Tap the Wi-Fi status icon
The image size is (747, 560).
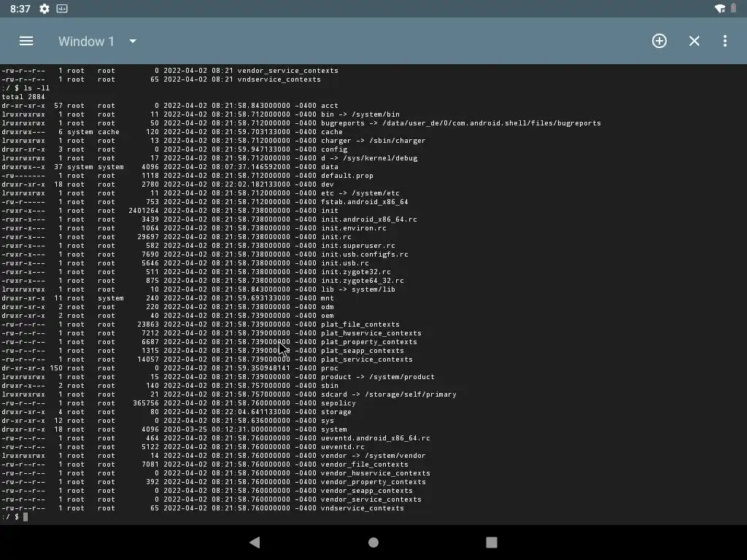tap(720, 9)
